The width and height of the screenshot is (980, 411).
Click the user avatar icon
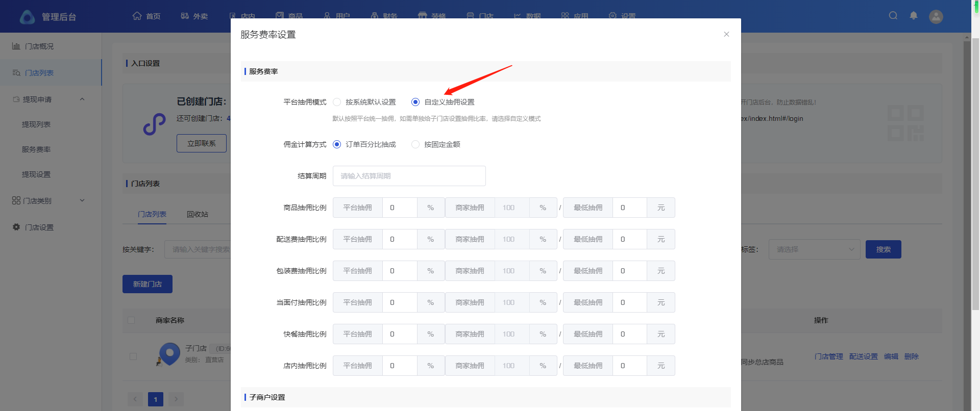point(936,17)
